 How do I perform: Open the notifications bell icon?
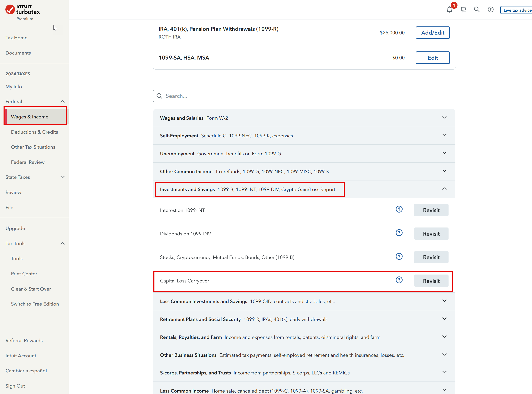click(449, 10)
